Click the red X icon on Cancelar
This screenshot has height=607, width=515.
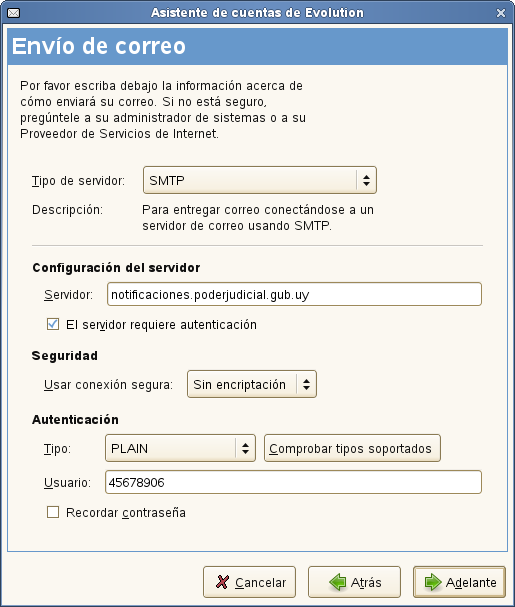point(222,582)
